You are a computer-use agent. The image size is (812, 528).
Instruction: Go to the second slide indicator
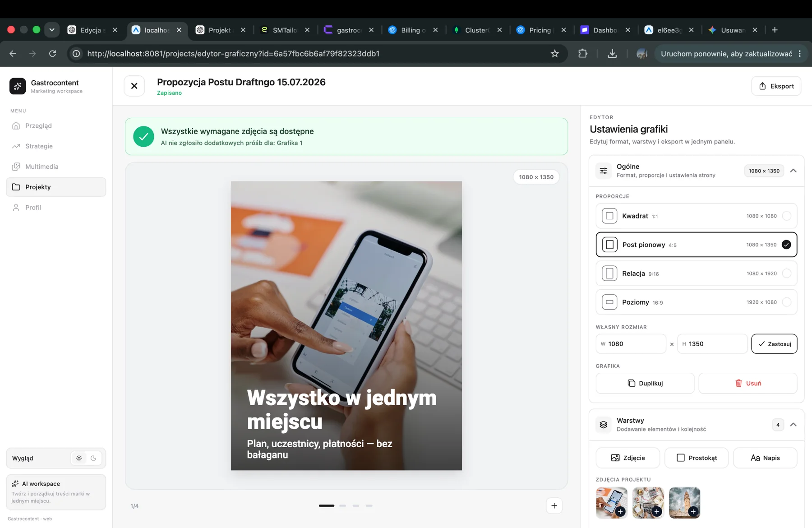pos(342,505)
